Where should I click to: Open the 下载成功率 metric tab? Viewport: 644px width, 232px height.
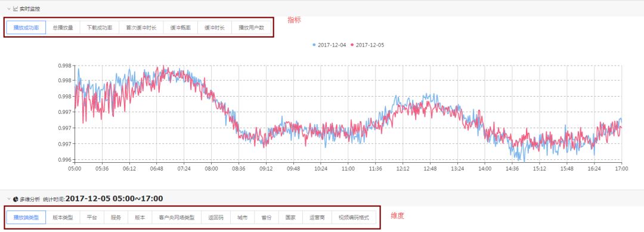point(100,28)
